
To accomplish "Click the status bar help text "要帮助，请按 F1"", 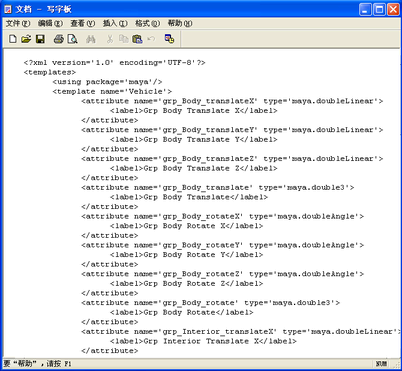I will click(37, 363).
